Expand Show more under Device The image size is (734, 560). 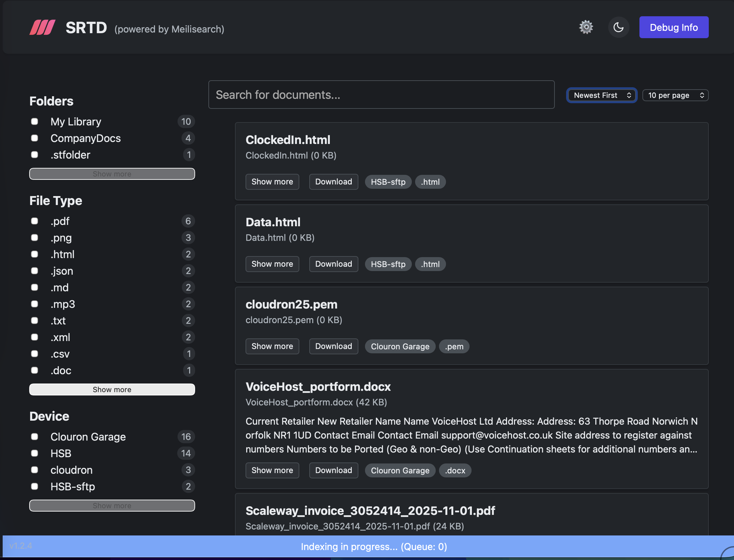point(112,505)
